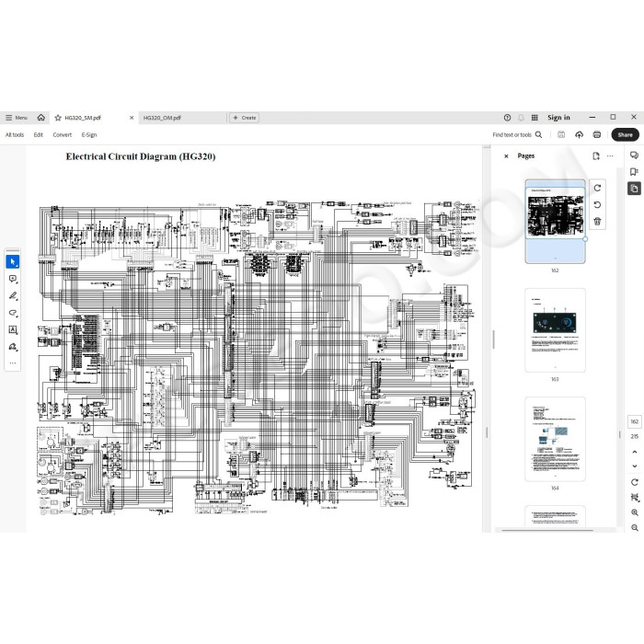Open the apps grid icon
This screenshot has width=644, height=644.
tap(535, 118)
